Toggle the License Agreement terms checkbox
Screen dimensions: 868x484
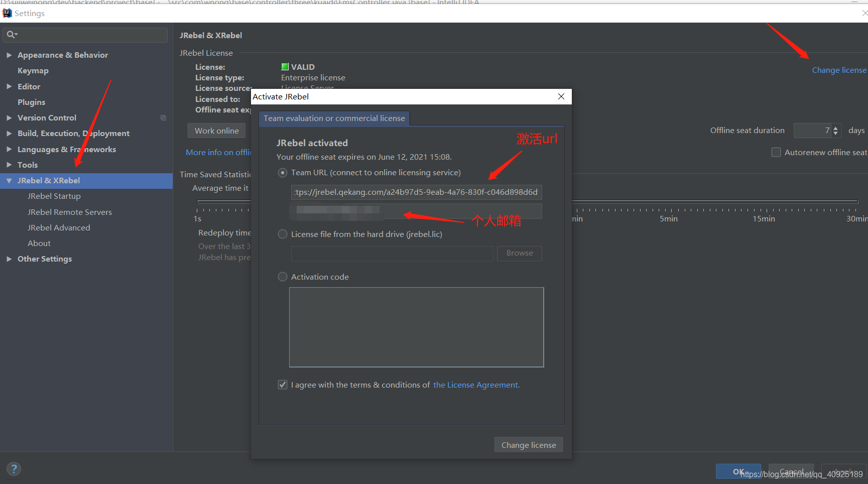coord(283,385)
